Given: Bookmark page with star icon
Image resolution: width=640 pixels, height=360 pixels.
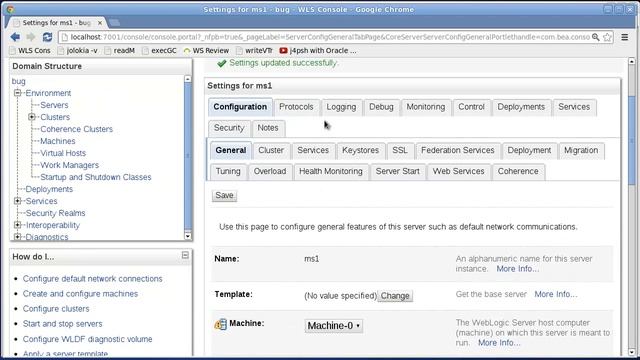Looking at the screenshot, I should (607, 37).
